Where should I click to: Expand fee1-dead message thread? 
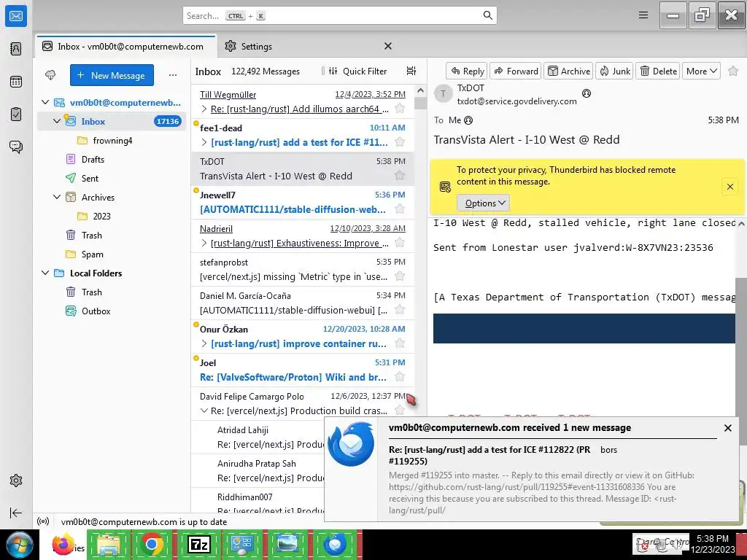[204, 142]
